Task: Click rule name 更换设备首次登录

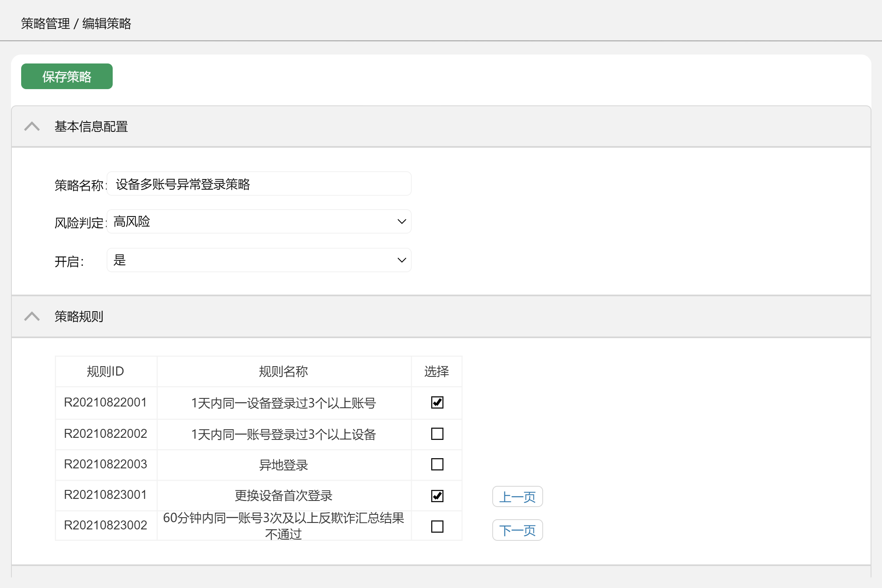Action: click(x=284, y=496)
